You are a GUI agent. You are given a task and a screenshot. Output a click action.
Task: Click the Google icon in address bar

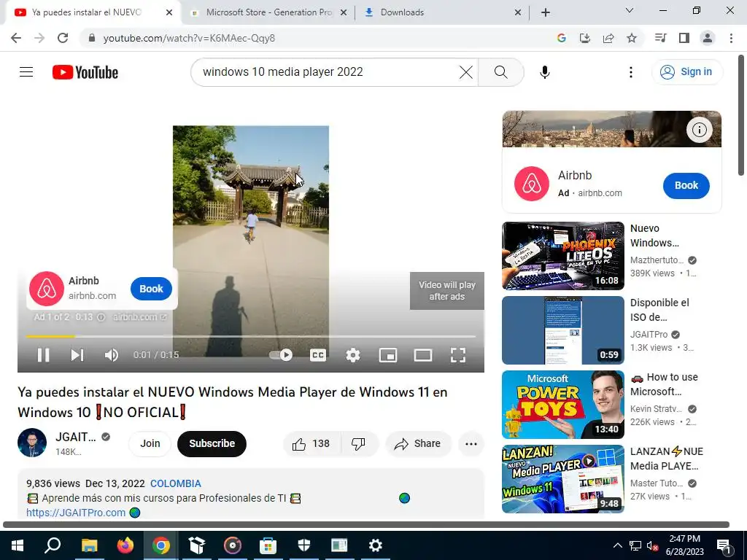562,38
